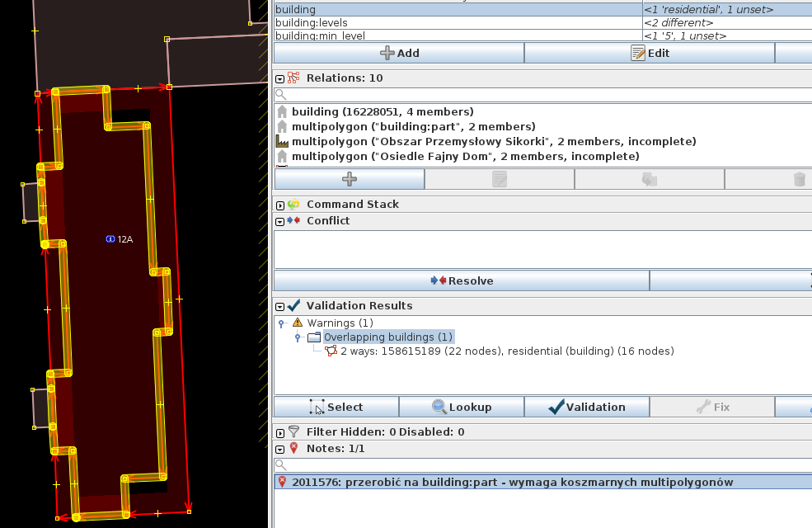This screenshot has height=528, width=812.
Task: Click the edit relation icon button
Action: 499,179
